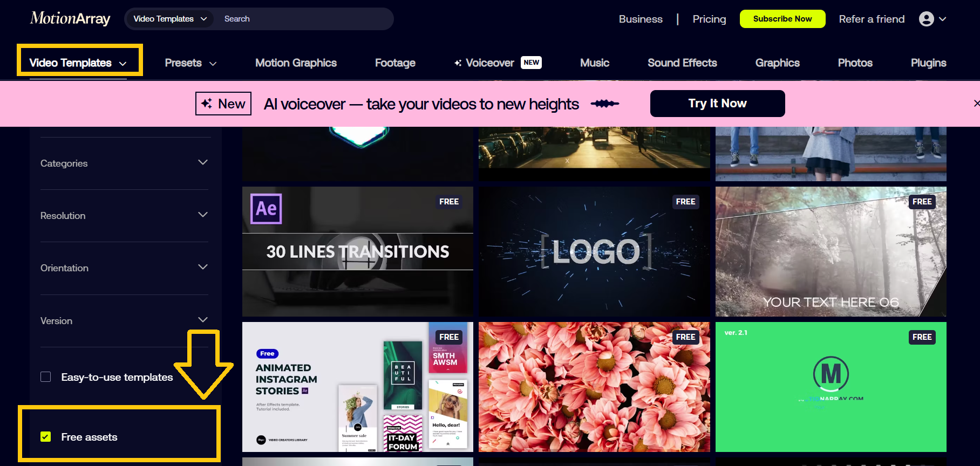Open the night street footage thumbnail

pyautogui.click(x=594, y=154)
